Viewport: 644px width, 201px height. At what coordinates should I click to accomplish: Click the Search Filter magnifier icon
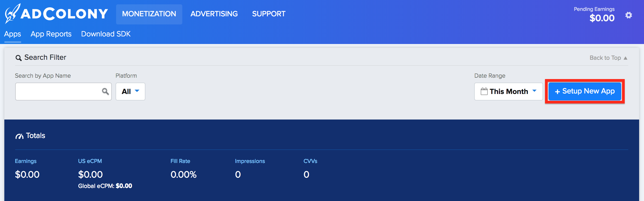(18, 58)
